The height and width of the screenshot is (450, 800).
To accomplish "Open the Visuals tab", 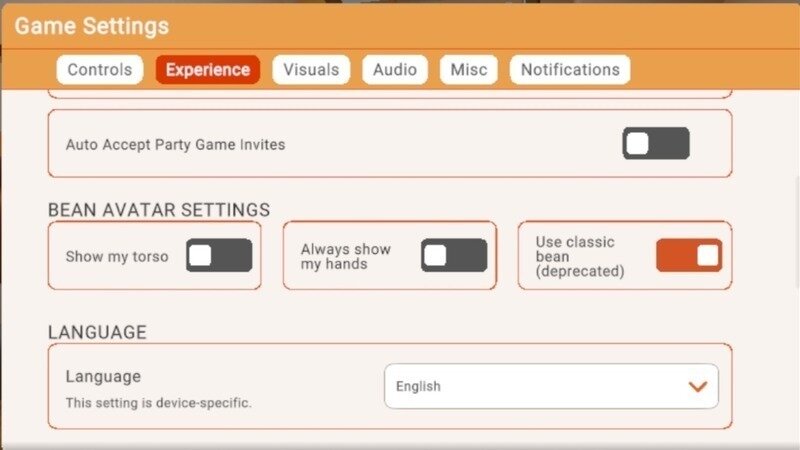I will (x=311, y=70).
